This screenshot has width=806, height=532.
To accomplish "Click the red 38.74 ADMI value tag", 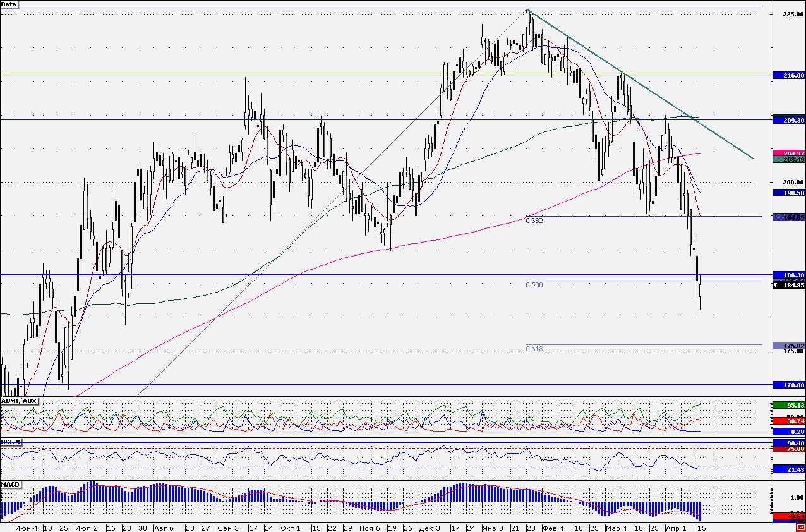I will (x=789, y=420).
